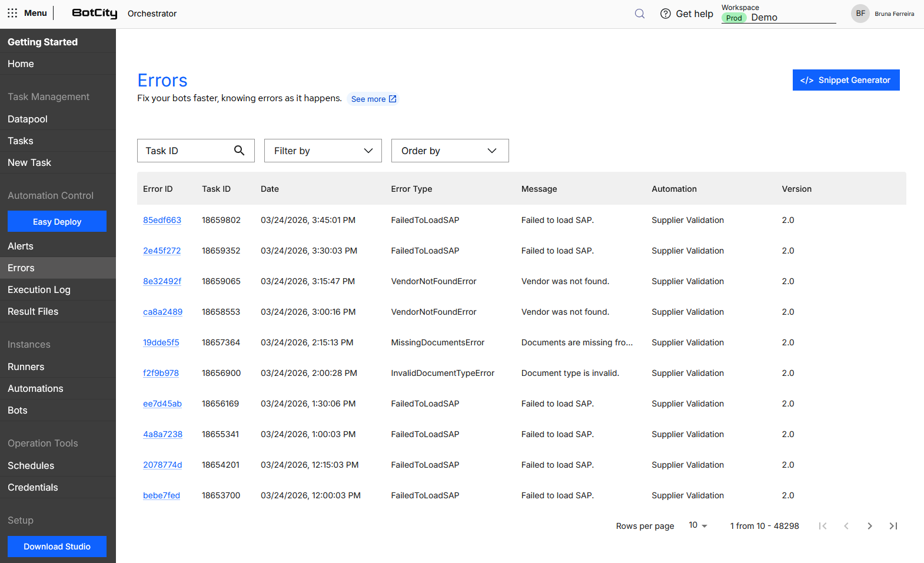Expand the Filter by dropdown
The image size is (924, 563).
tap(323, 151)
